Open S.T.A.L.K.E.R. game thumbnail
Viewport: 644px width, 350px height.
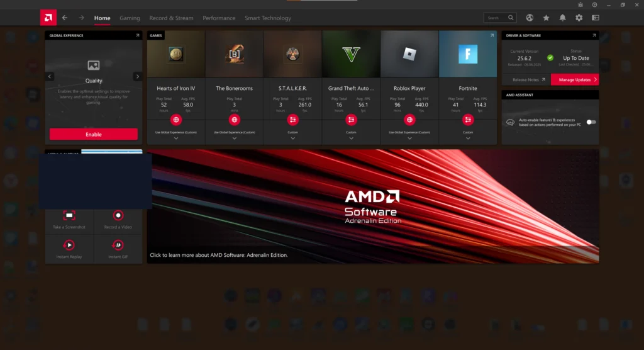tap(293, 54)
